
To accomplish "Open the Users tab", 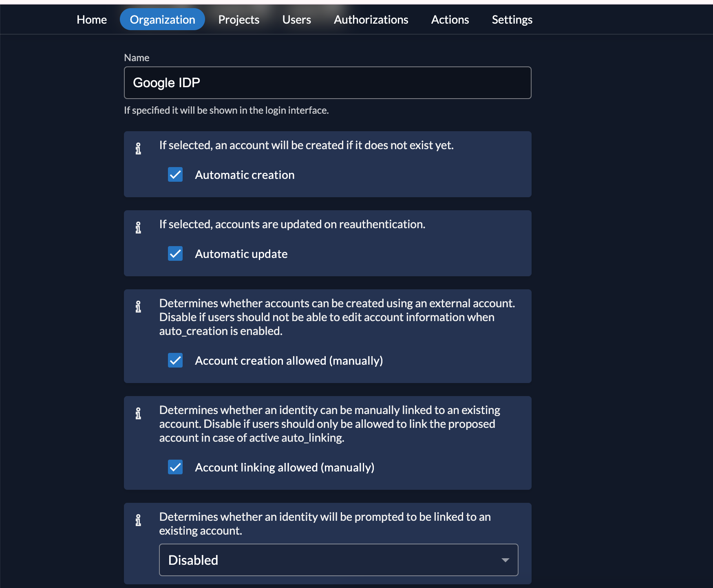I will click(297, 20).
